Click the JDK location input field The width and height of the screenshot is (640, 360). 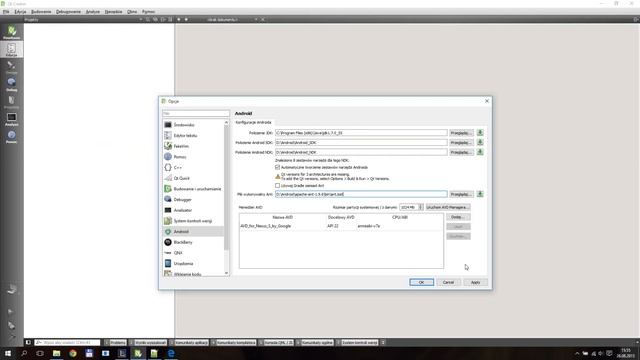(x=361, y=133)
